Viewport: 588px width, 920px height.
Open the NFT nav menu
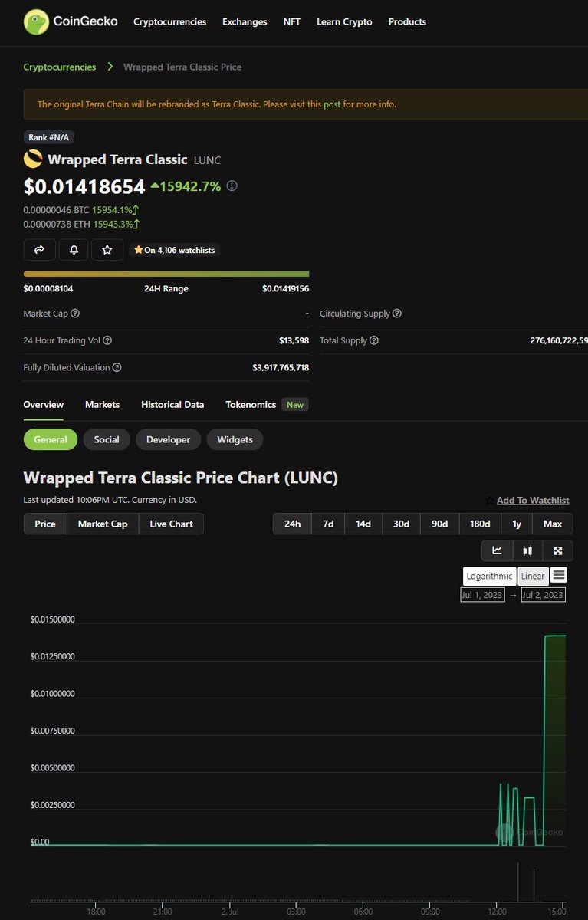[x=292, y=21]
